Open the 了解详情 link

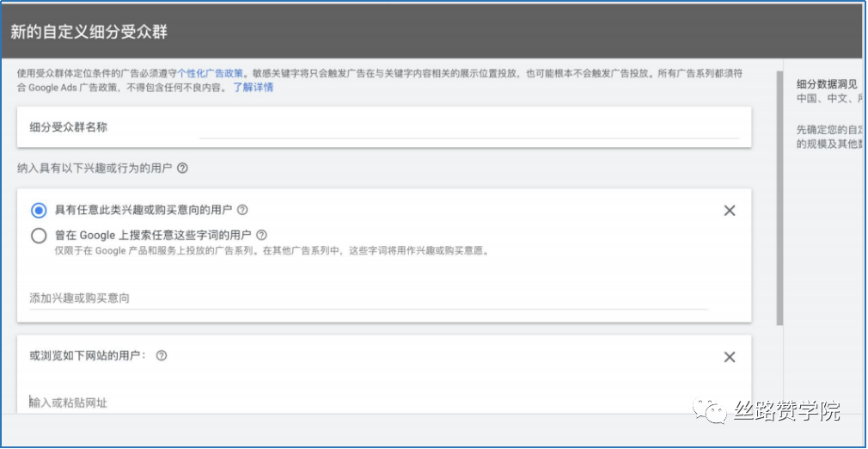pos(253,88)
